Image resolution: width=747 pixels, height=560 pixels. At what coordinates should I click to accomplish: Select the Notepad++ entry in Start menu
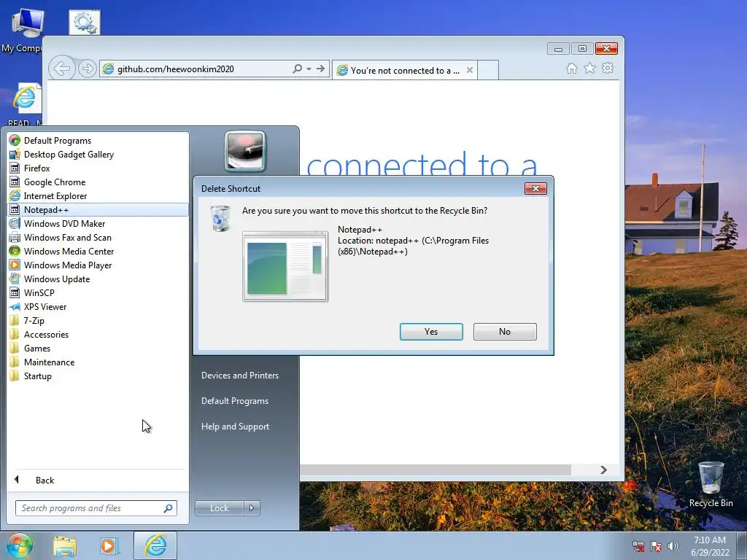pyautogui.click(x=98, y=209)
